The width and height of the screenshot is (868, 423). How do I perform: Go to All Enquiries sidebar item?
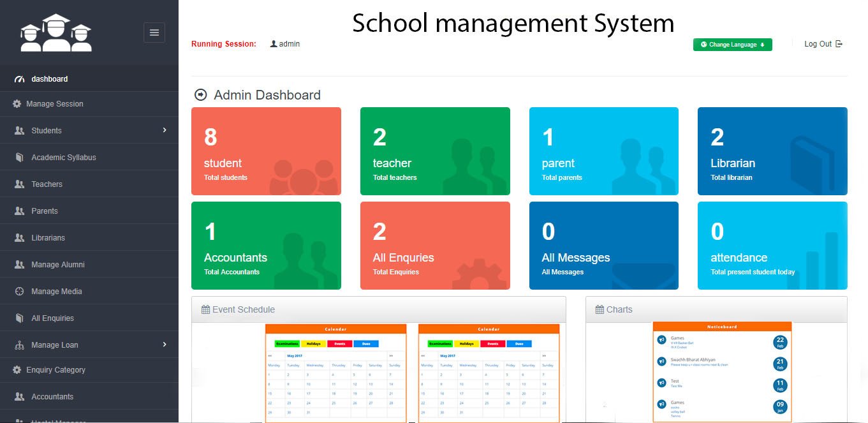52,318
